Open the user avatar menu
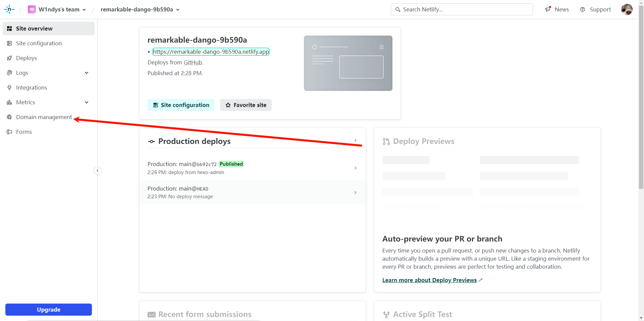 pos(627,9)
